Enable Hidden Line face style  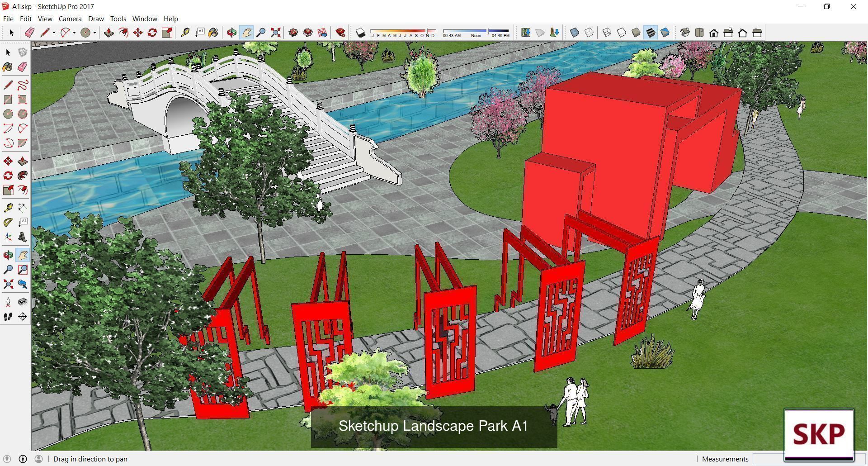622,33
